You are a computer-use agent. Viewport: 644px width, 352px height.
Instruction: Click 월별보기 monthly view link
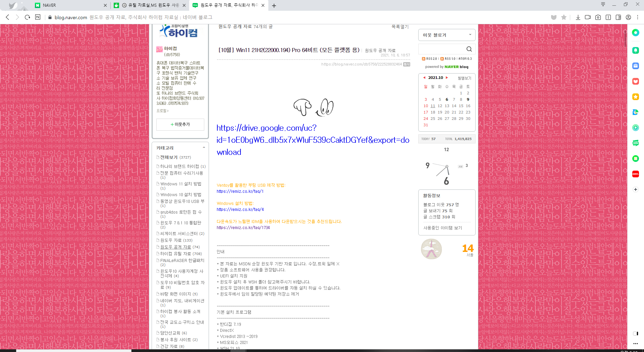pos(465,78)
